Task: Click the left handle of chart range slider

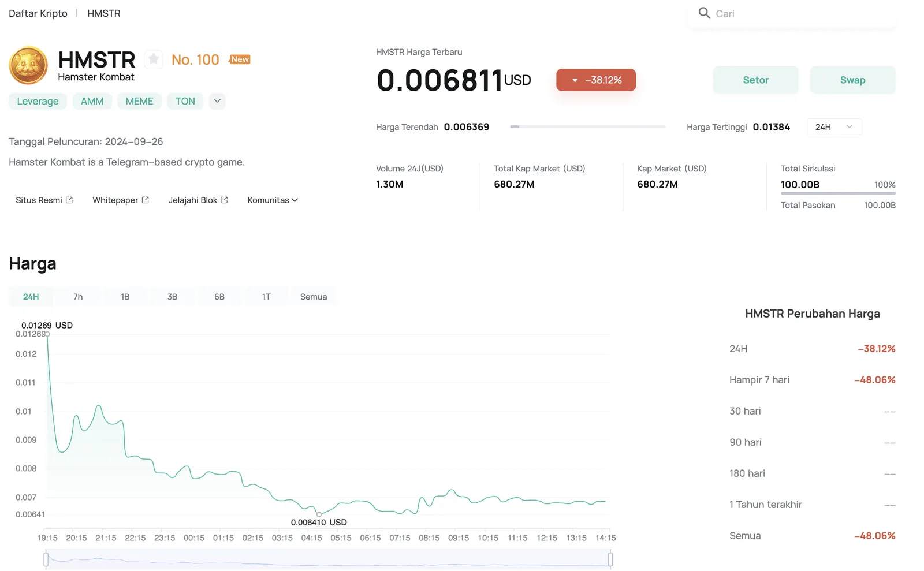Action: click(46, 559)
